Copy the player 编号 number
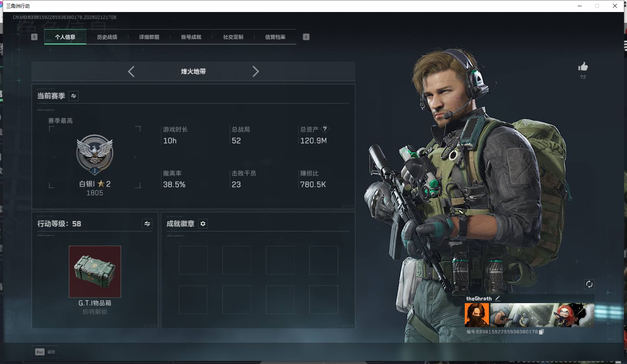Image resolution: width=627 pixels, height=364 pixels. point(541,332)
